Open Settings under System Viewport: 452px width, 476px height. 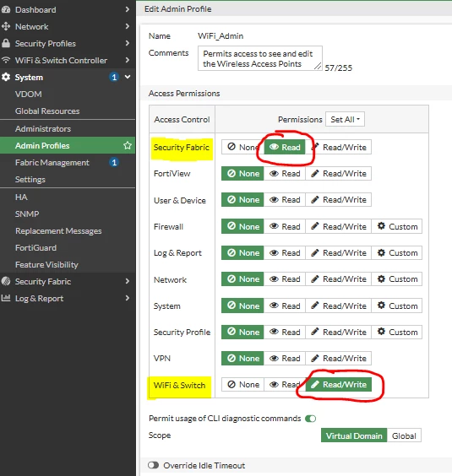pyautogui.click(x=30, y=180)
